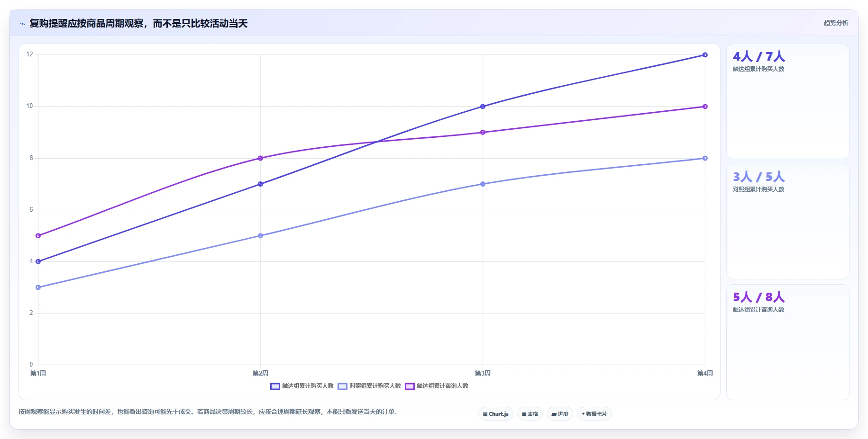Open the 5人 / 8人 data card
The height and width of the screenshot is (439, 868).
pos(787,342)
